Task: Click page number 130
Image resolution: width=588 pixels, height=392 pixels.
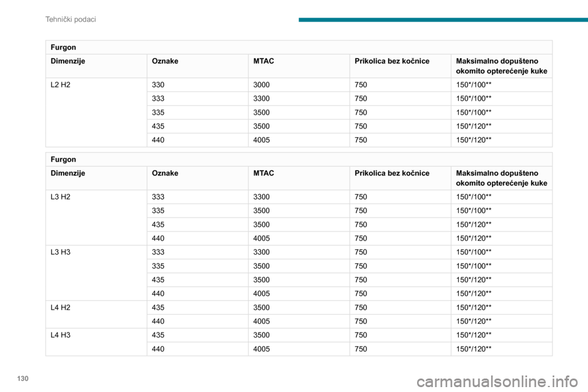Action: 23,379
